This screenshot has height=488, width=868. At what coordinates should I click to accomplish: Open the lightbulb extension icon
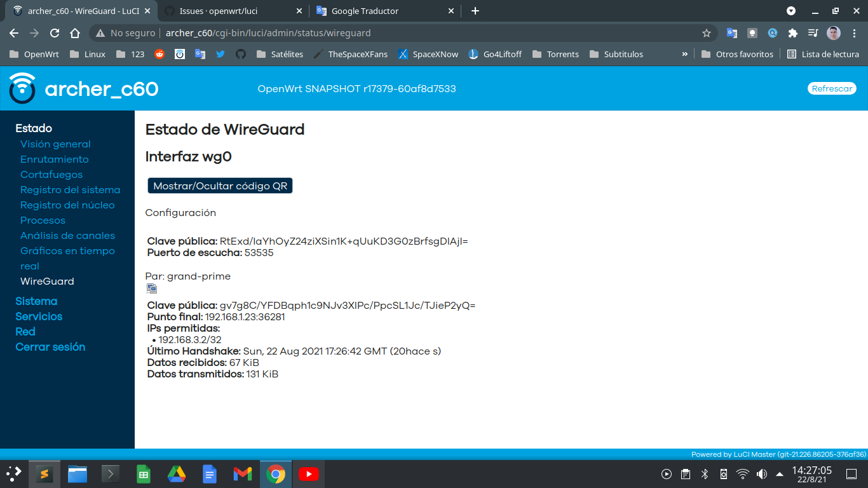752,33
